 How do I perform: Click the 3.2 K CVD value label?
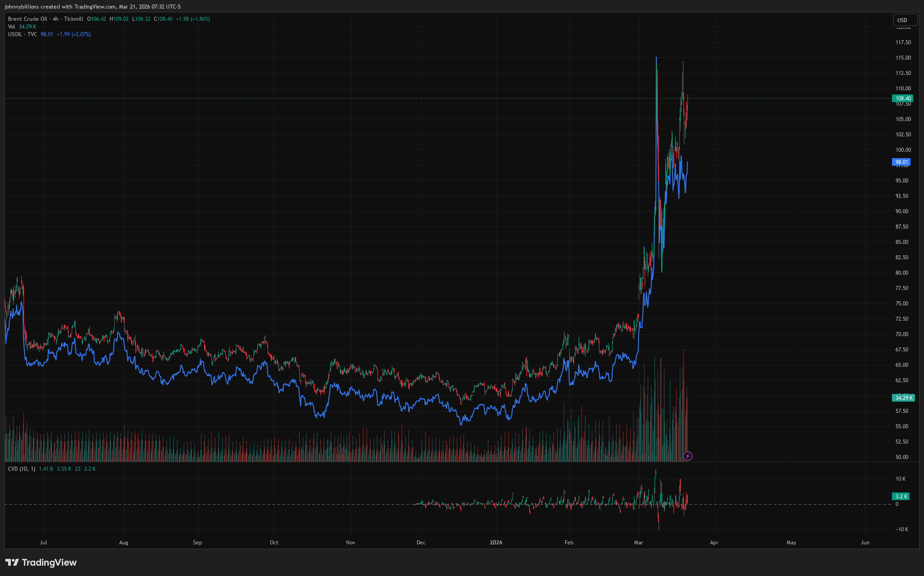[901, 496]
